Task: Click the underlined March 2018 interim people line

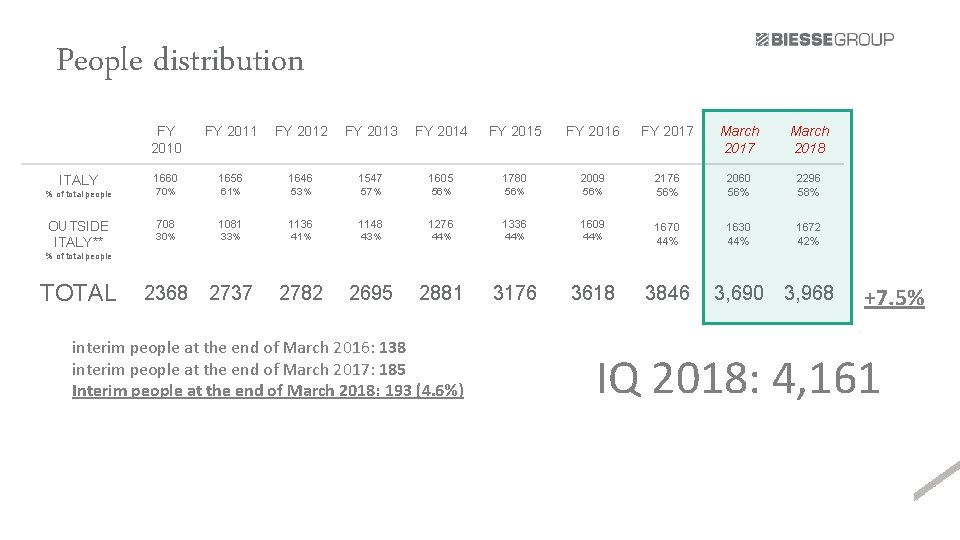Action: 268,391
